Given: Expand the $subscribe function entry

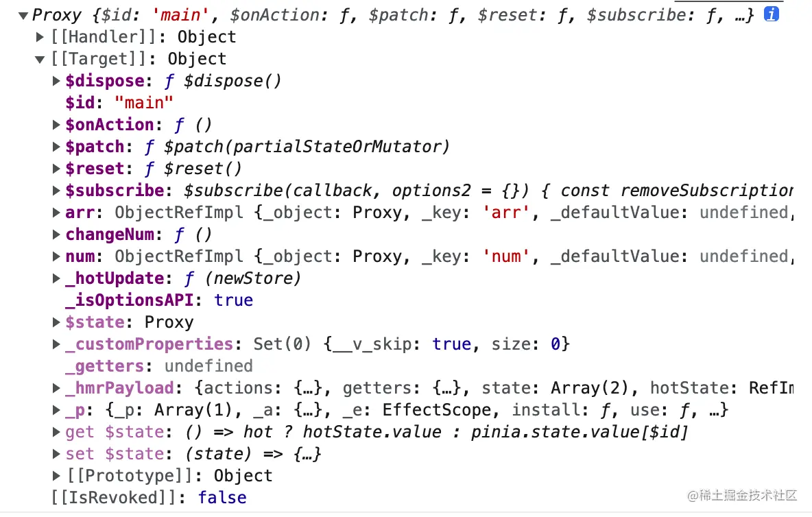Looking at the screenshot, I should tap(56, 190).
